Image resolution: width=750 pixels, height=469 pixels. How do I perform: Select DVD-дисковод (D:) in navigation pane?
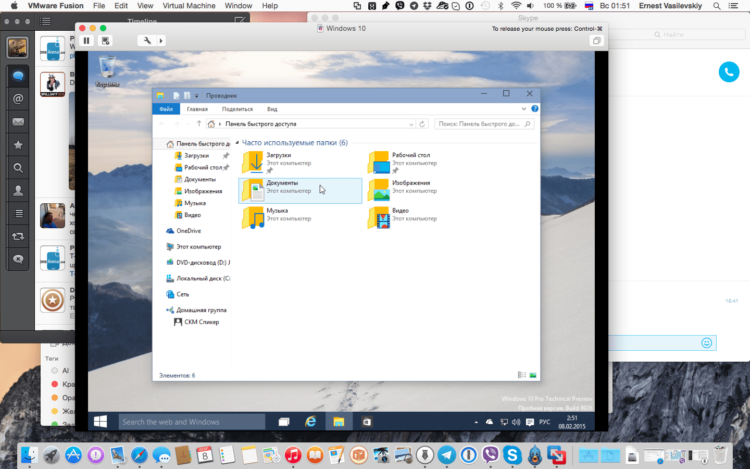pyautogui.click(x=202, y=262)
